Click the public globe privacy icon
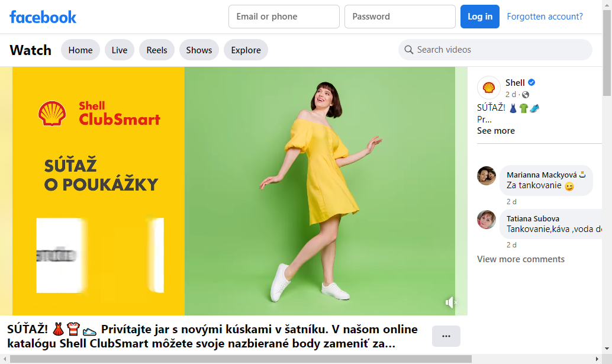The height and width of the screenshot is (364, 612). [x=526, y=95]
